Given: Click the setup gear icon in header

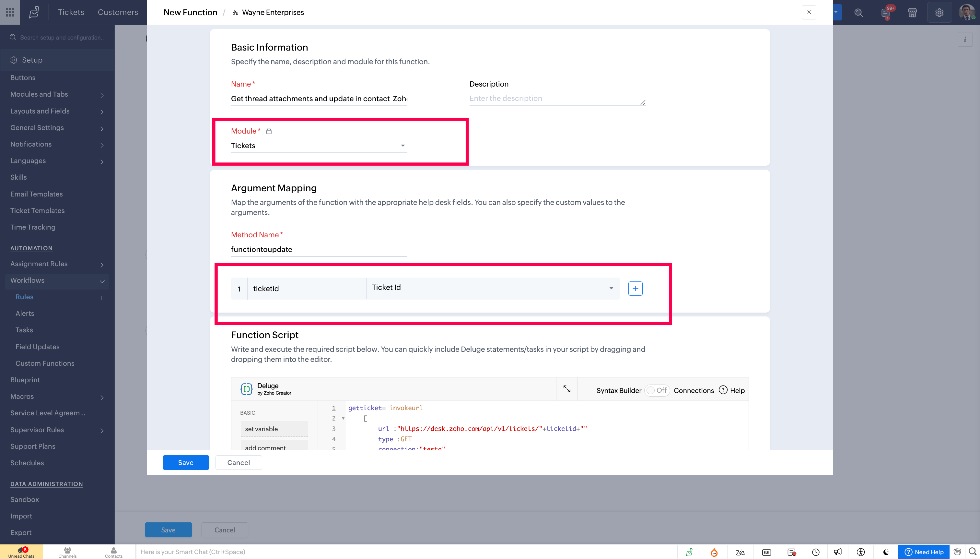Looking at the screenshot, I should pyautogui.click(x=939, y=13).
